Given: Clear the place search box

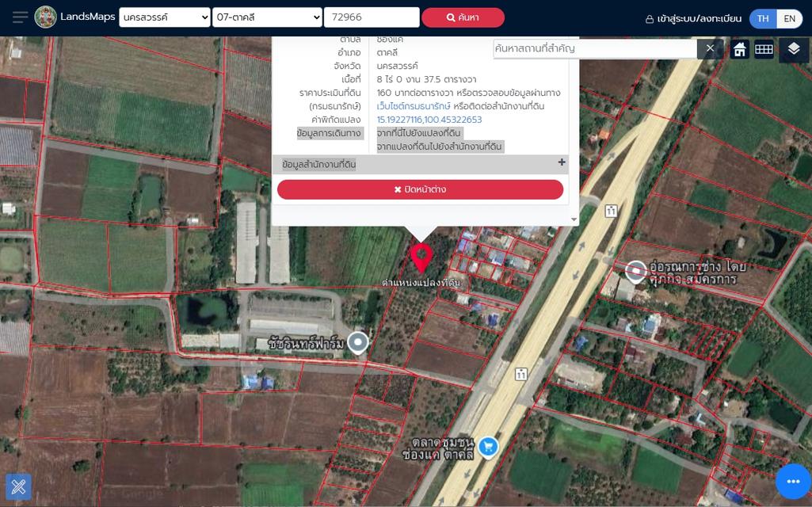Looking at the screenshot, I should pyautogui.click(x=710, y=49).
